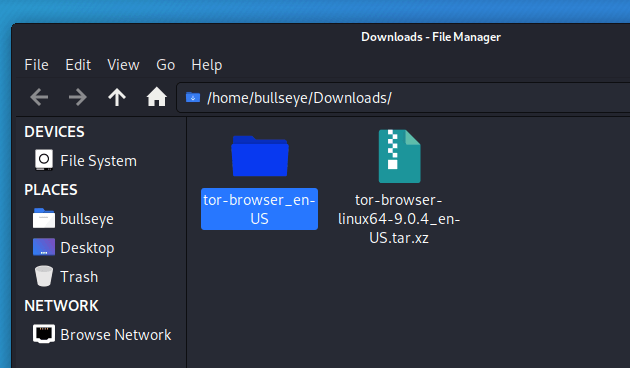Select the tar.xz archive file icon
This screenshot has height=368, width=630.
pos(399,156)
